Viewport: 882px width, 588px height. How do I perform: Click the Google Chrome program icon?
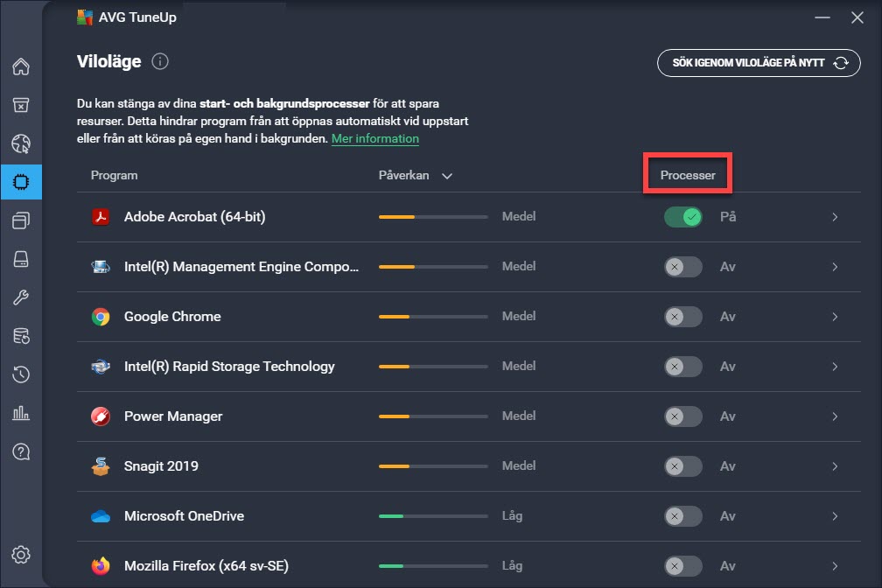(101, 317)
